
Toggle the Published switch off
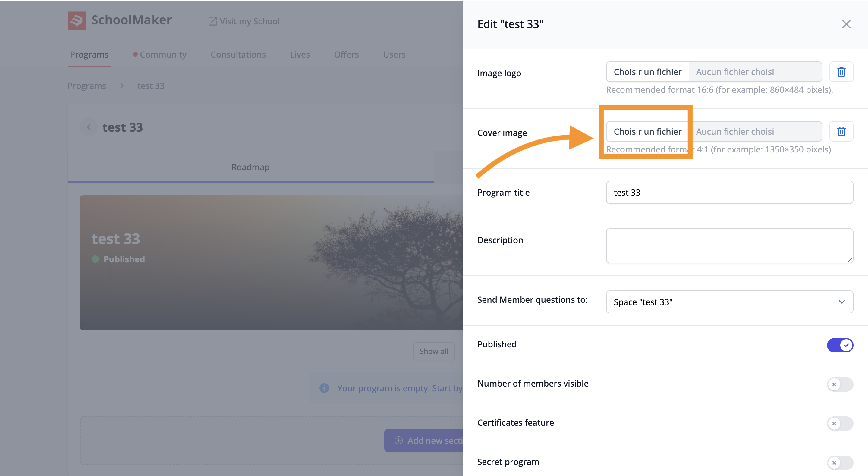point(840,345)
